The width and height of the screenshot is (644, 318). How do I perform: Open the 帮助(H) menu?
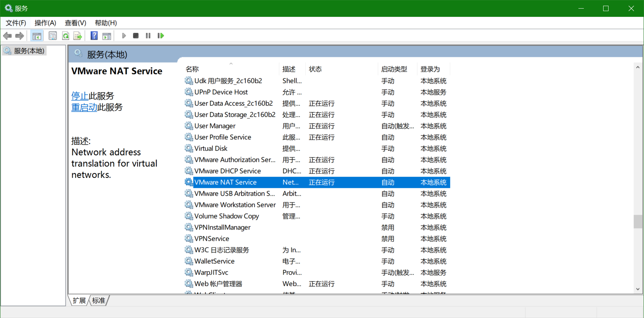point(106,23)
